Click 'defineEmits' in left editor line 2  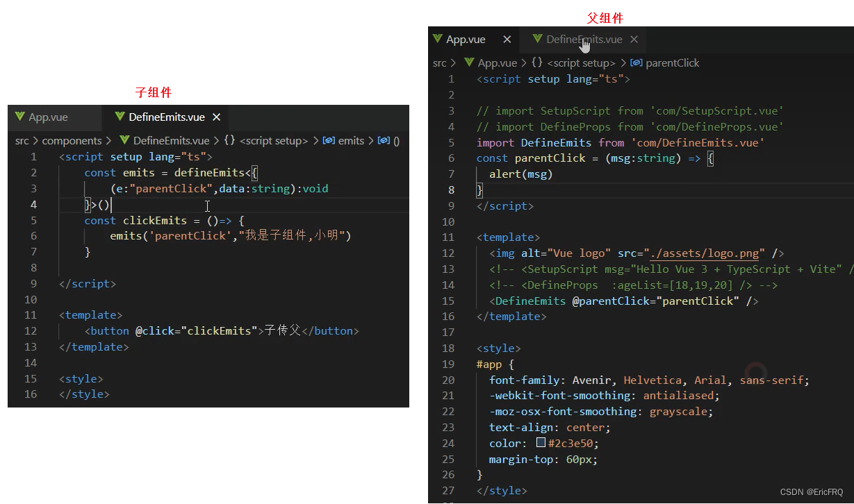pos(209,173)
